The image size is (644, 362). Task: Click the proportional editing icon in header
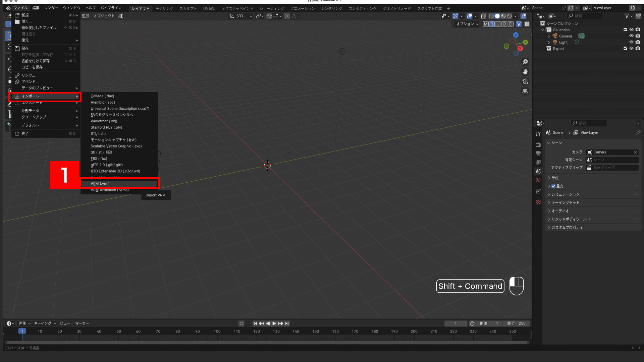pos(287,16)
